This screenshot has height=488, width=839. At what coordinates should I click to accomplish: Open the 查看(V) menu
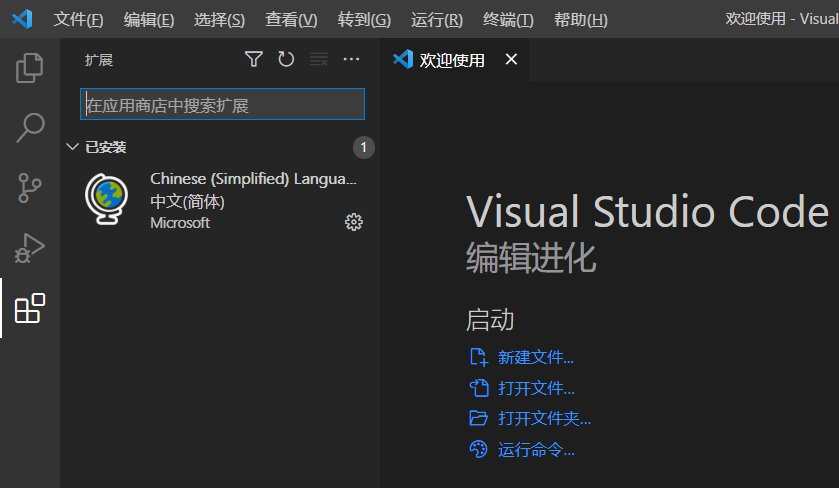pyautogui.click(x=291, y=20)
